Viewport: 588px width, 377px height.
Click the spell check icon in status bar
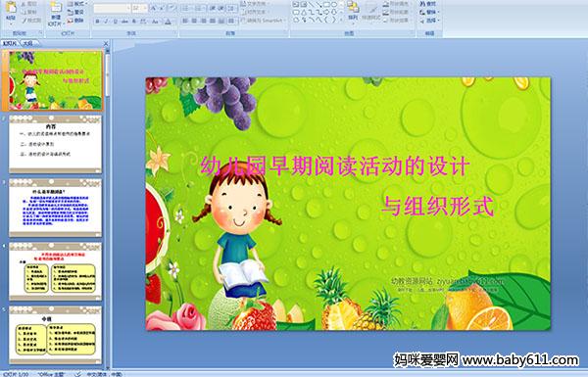(78, 374)
